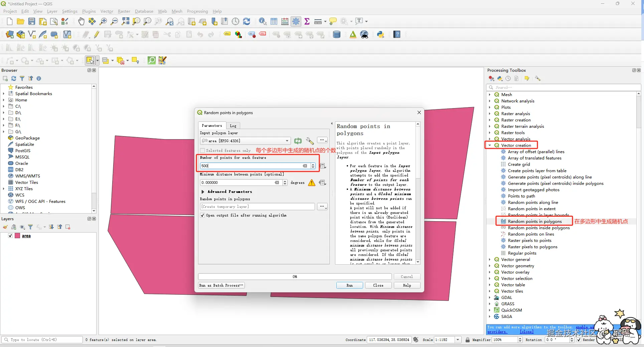Open the Processing history clock icon
Viewport: 644px width, 347px height.
508,78
